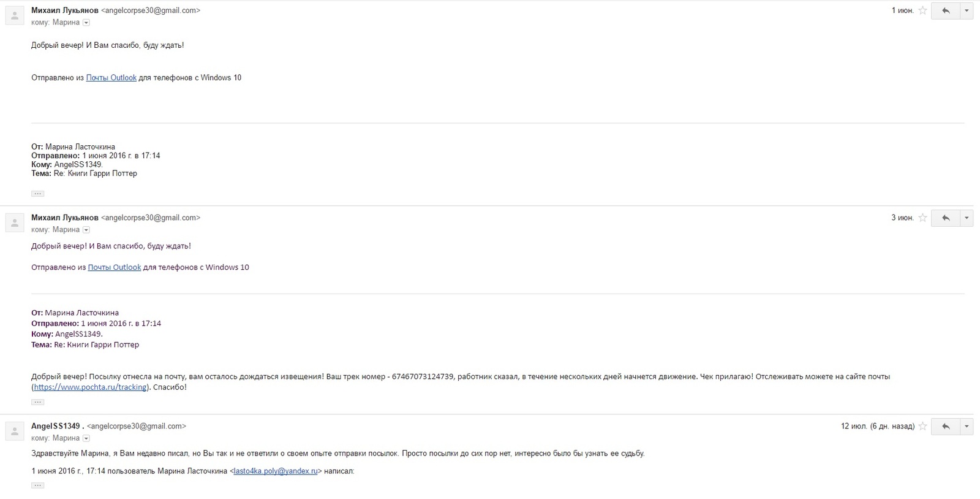Expand trimmed content in second message
Image resolution: width=980 pixels, height=499 pixels.
coord(37,402)
